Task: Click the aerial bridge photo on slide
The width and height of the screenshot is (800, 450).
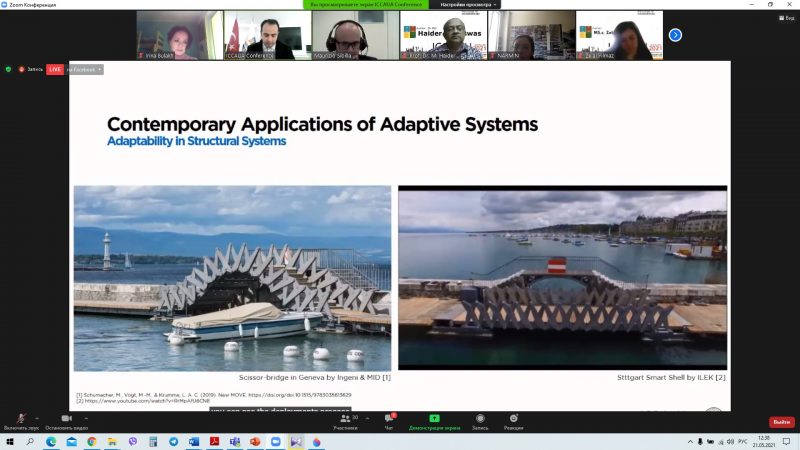Action: click(563, 278)
